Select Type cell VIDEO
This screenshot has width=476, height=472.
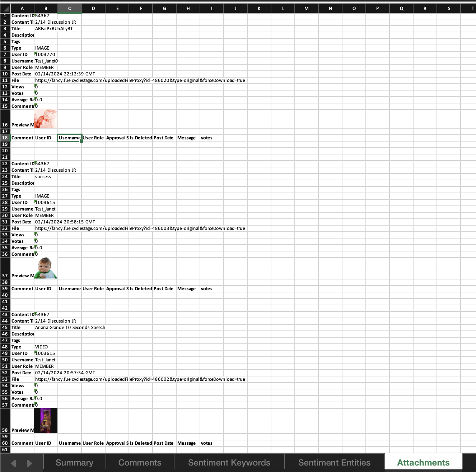point(46,347)
